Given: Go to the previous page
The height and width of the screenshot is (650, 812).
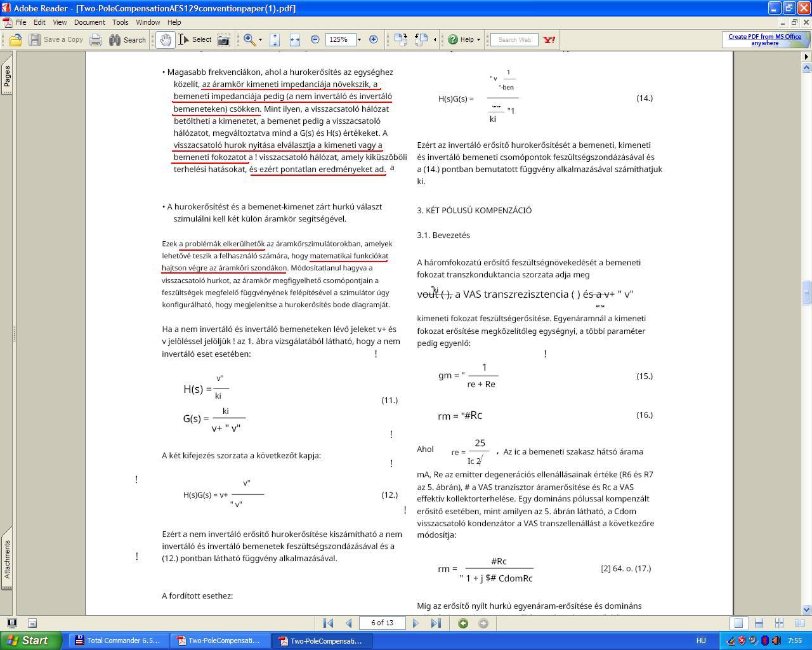Looking at the screenshot, I should pyautogui.click(x=348, y=623).
